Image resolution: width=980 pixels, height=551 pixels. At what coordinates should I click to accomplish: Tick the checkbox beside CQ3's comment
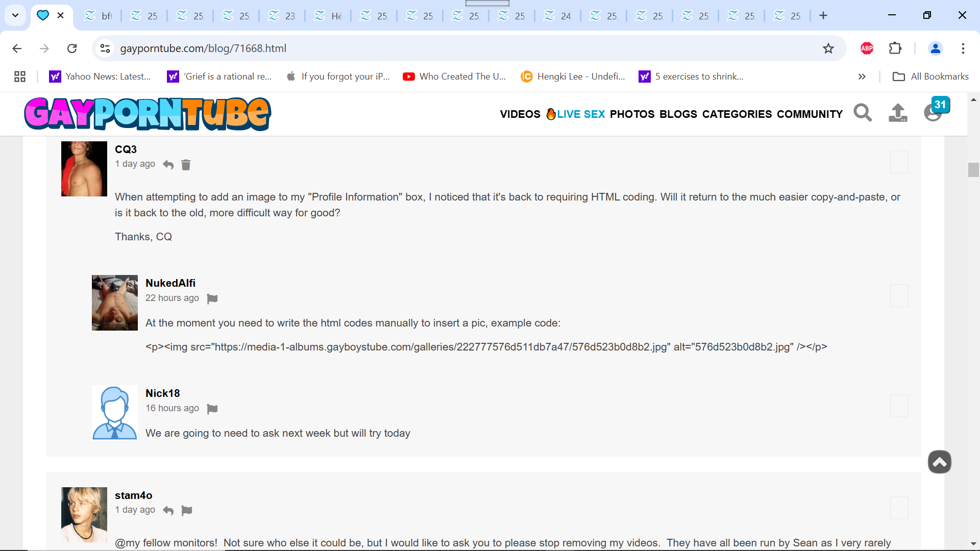(x=899, y=162)
